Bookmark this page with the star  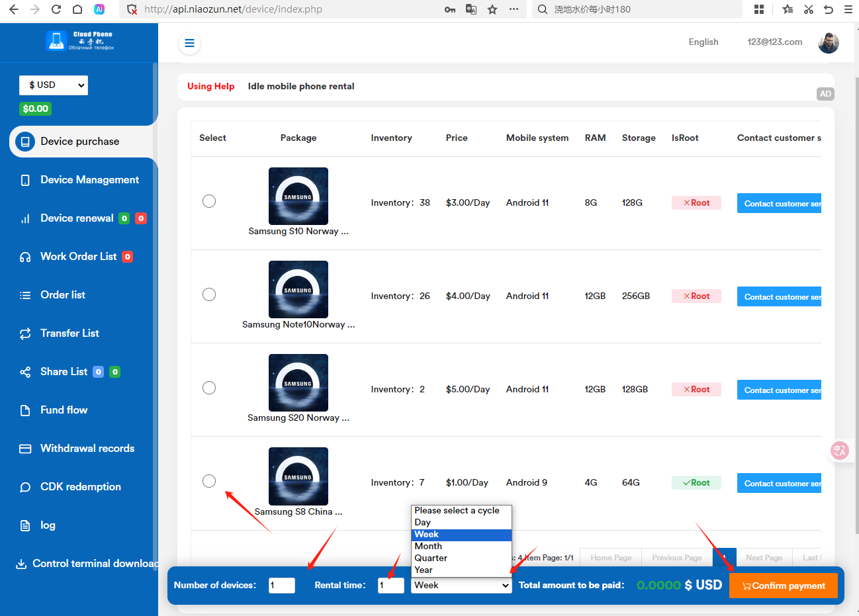[x=492, y=9]
